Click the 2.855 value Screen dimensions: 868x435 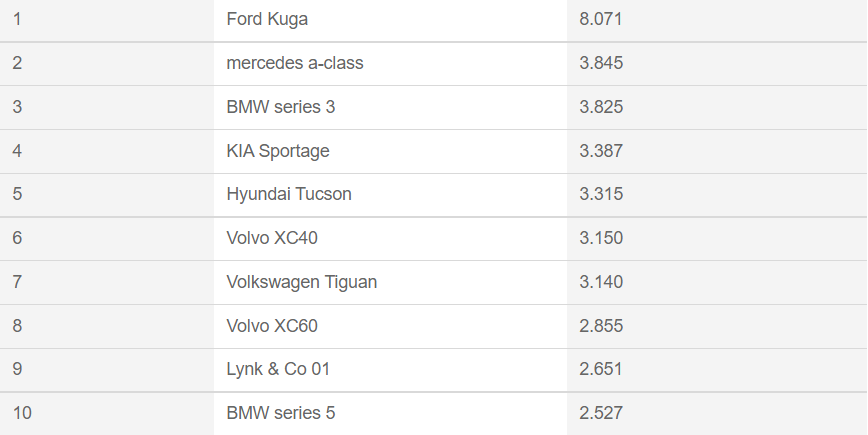[601, 326]
